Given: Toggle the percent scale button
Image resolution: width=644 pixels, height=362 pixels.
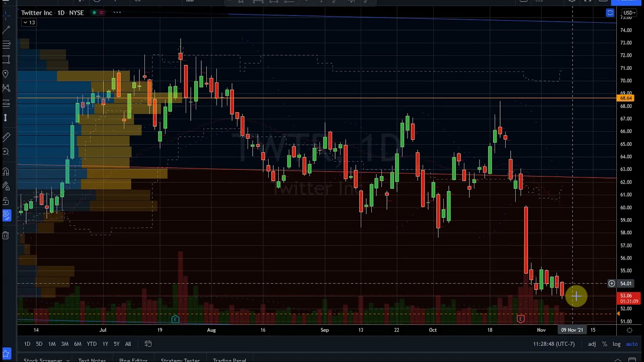Looking at the screenshot, I should click(x=604, y=344).
